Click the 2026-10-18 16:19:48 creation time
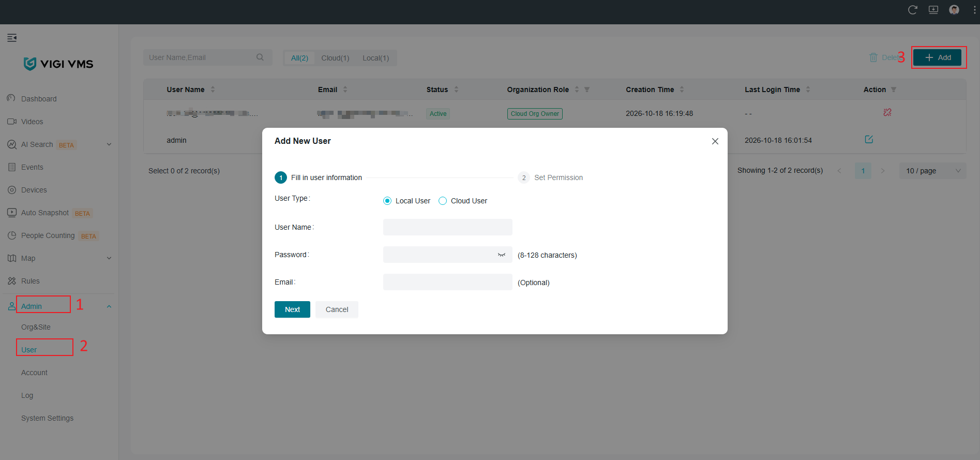The image size is (980, 460). 659,113
